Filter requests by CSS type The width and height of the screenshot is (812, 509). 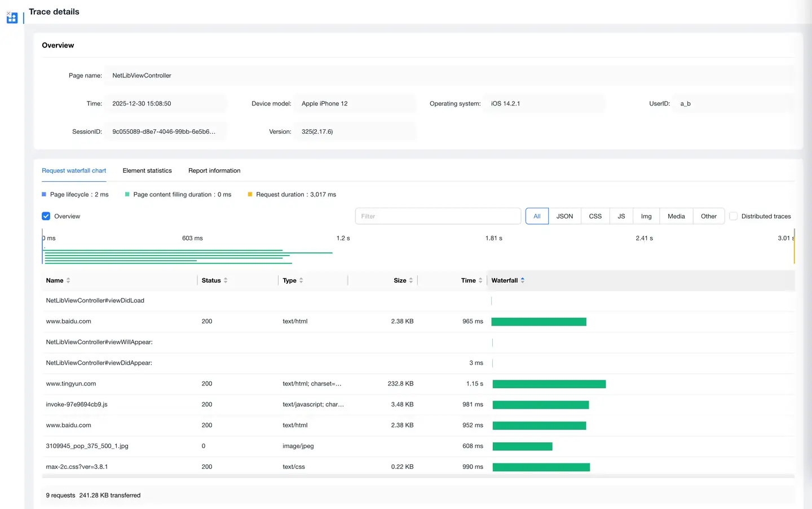595,216
